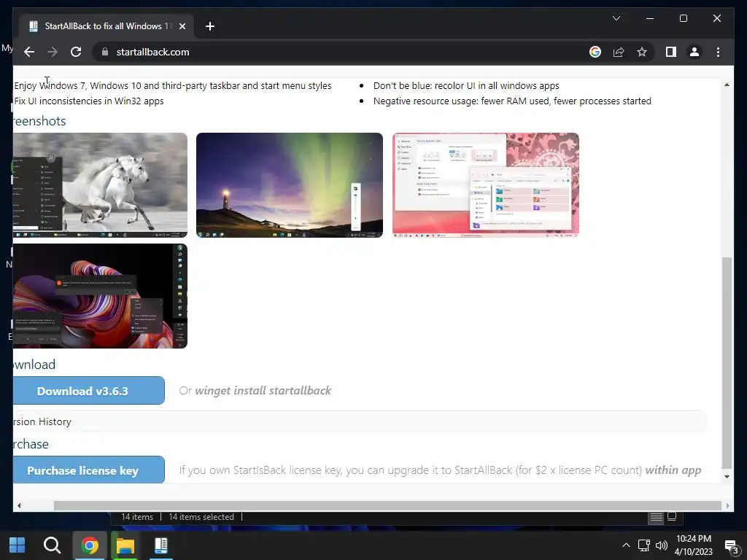Open the notification center icon
The image size is (747, 560).
(x=731, y=546)
